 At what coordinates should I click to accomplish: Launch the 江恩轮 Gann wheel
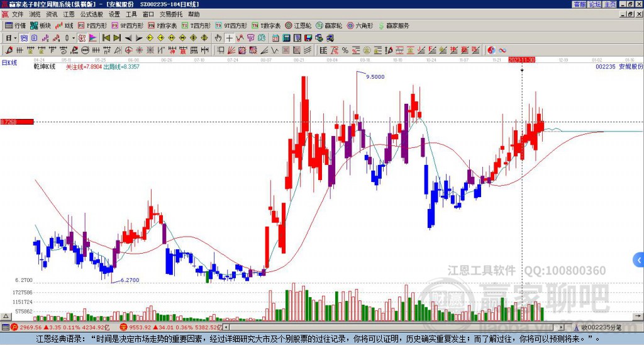click(299, 25)
